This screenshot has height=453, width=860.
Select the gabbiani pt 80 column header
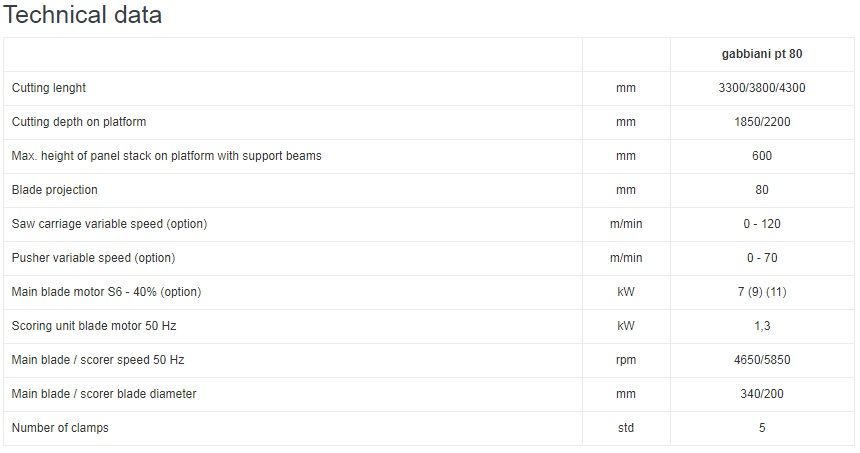(x=762, y=54)
